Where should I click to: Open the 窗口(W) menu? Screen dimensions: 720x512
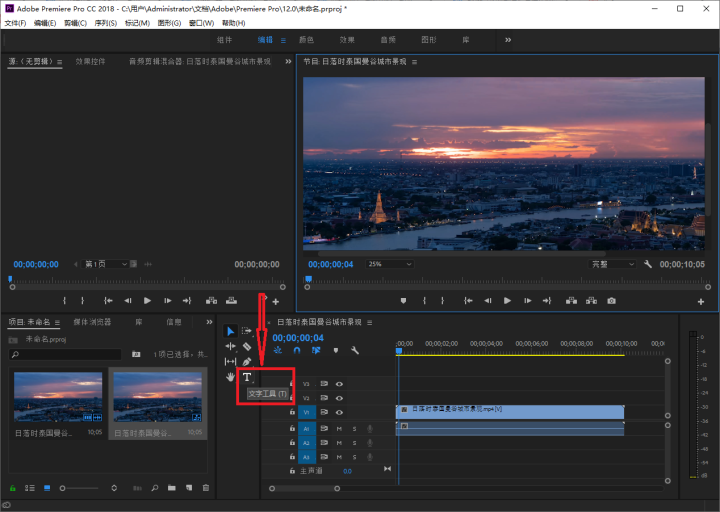(x=202, y=23)
